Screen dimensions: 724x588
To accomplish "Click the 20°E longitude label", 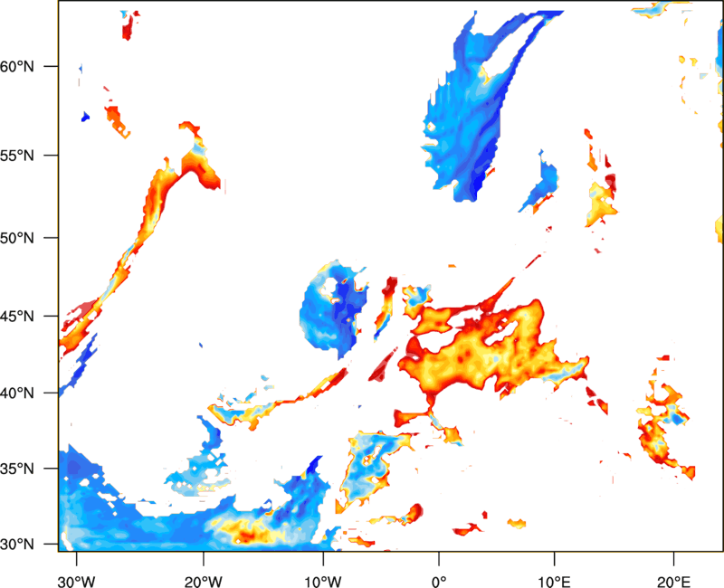I will point(673,581).
